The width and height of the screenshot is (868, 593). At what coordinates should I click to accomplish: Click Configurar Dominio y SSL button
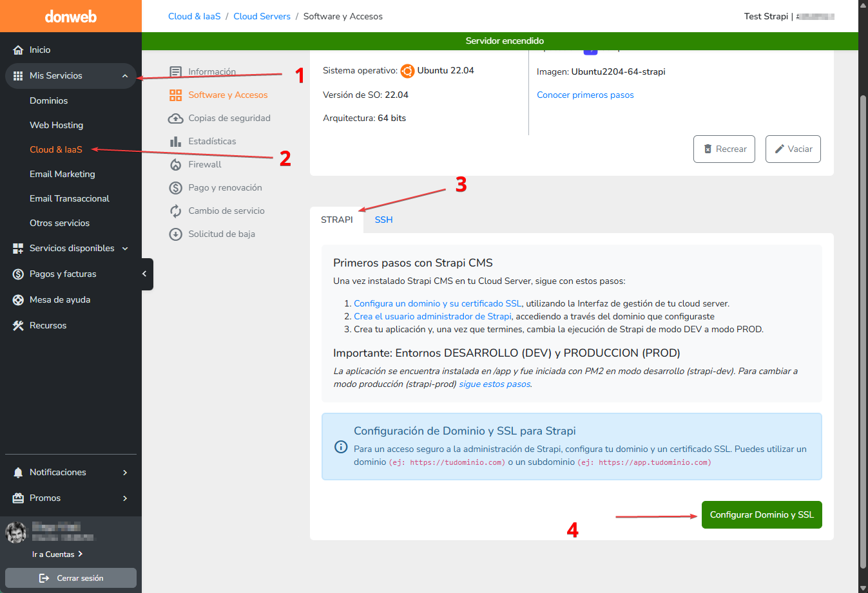[762, 514]
